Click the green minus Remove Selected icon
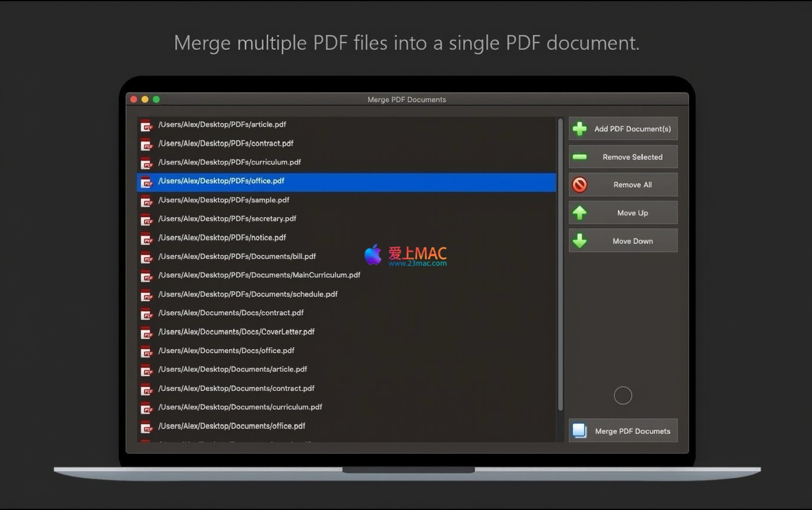Image resolution: width=812 pixels, height=510 pixels. click(580, 157)
